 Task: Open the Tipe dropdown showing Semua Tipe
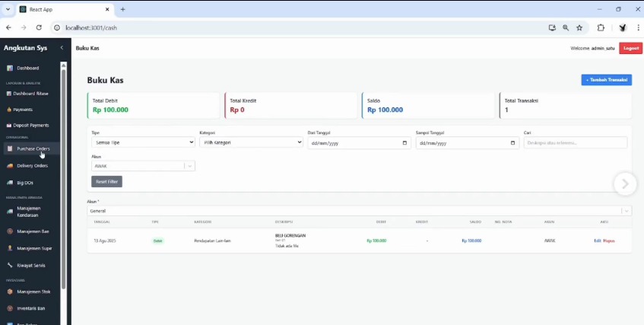tap(143, 142)
